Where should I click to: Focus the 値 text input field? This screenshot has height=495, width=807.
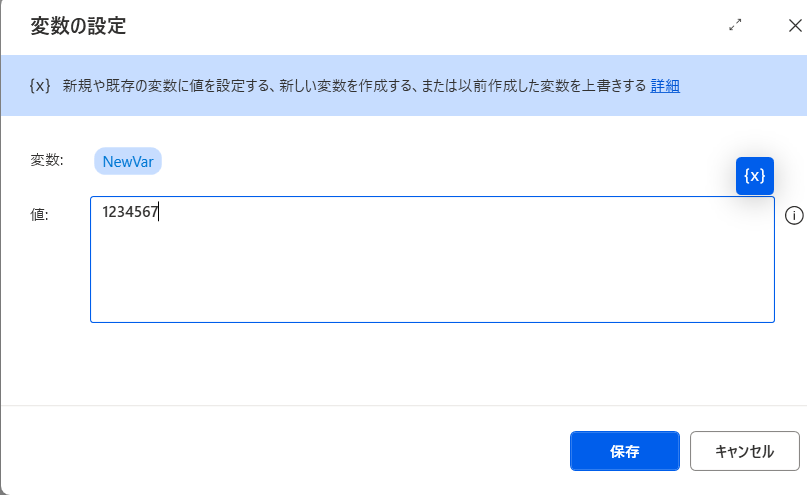pyautogui.click(x=432, y=259)
